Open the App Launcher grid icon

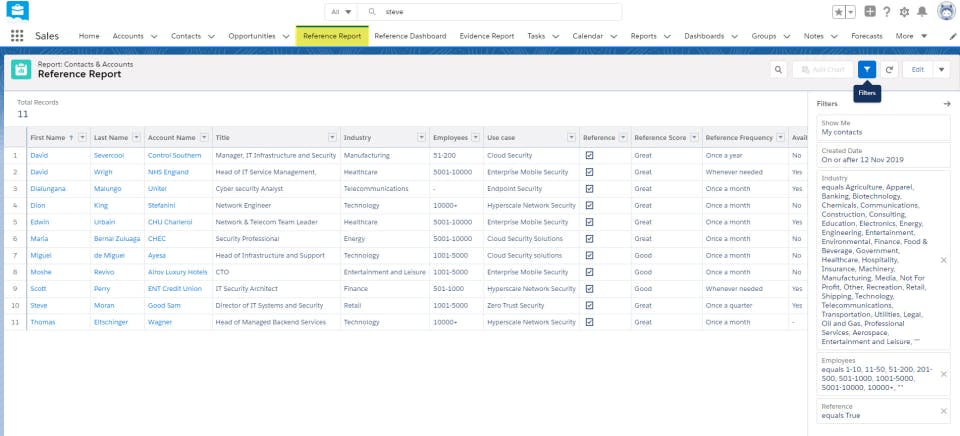pyautogui.click(x=17, y=36)
